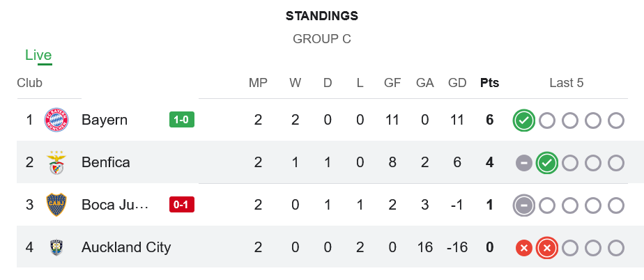Click Auckland City's second red loss icon
This screenshot has height=280, width=644.
(547, 248)
